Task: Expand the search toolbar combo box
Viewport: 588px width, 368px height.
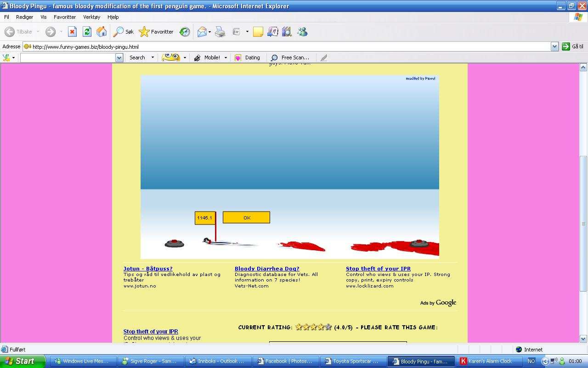Action: pos(119,57)
